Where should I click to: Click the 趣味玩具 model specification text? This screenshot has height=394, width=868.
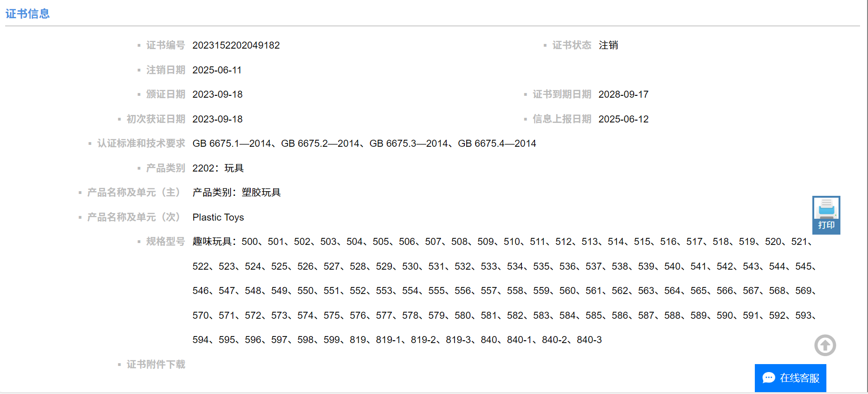coord(212,242)
